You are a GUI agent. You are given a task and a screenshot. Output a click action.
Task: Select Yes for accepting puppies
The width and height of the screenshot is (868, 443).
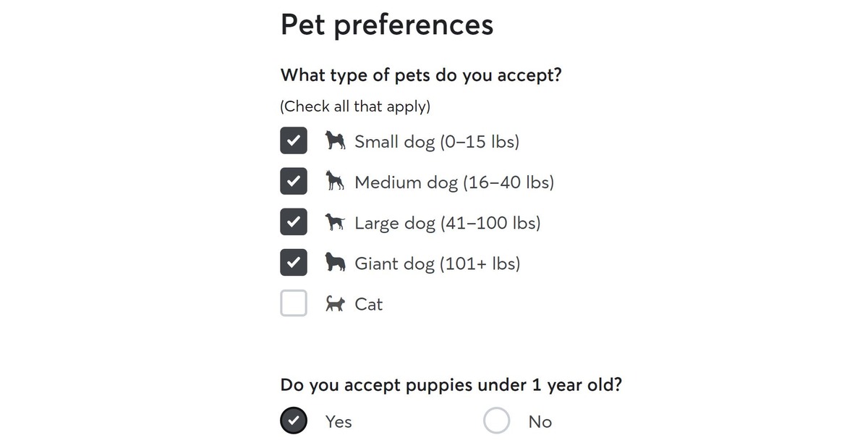[x=294, y=420]
